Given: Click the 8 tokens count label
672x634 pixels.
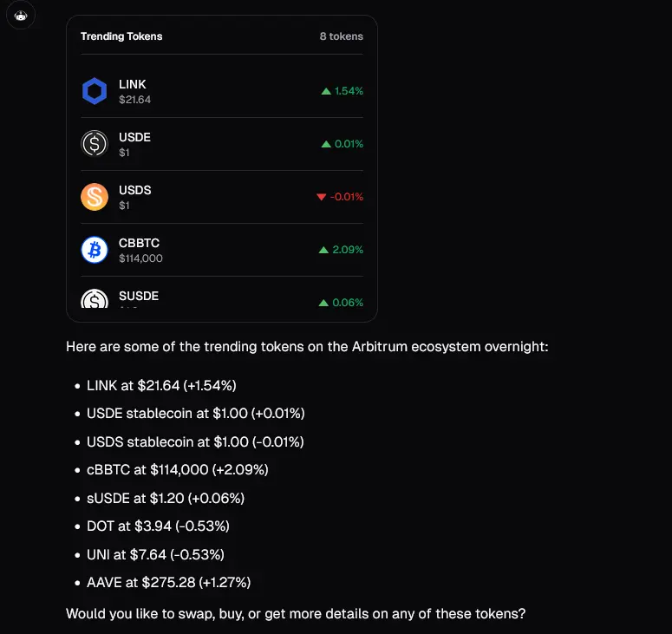Looking at the screenshot, I should (x=341, y=36).
